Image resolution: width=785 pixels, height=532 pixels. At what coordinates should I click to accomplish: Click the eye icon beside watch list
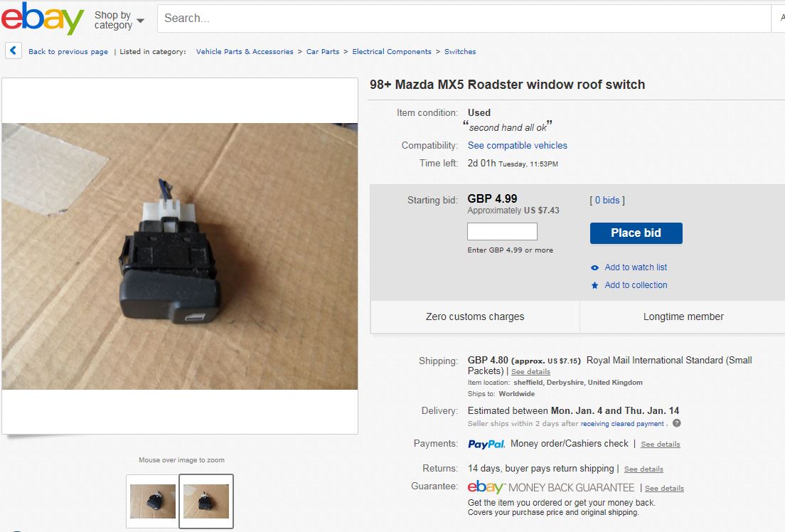pos(594,267)
